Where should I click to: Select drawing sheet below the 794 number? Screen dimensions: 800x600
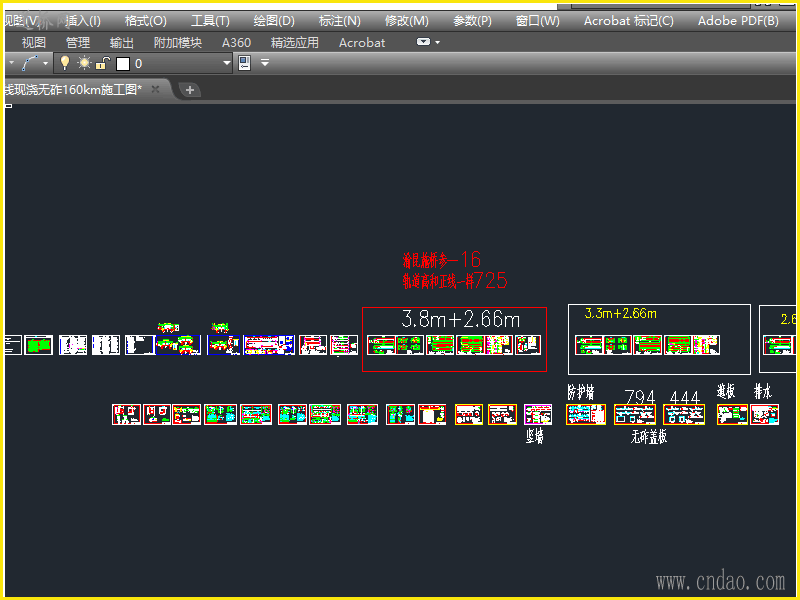click(635, 414)
